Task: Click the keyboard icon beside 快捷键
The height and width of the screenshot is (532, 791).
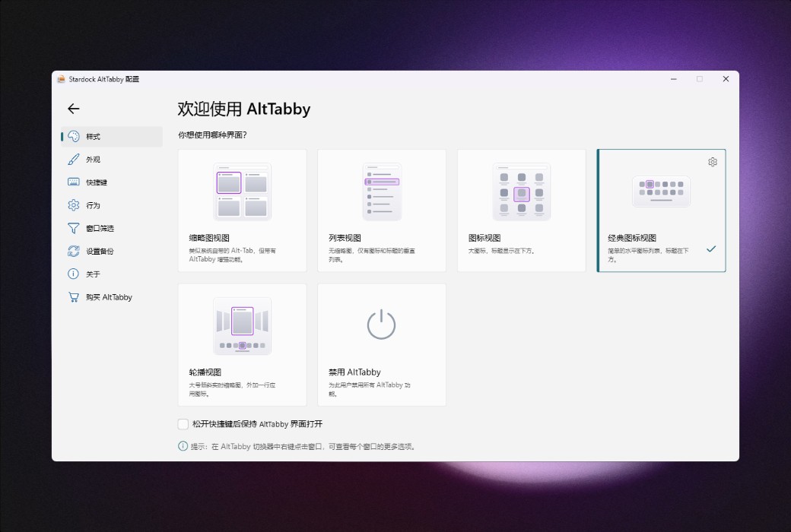Action: [74, 182]
